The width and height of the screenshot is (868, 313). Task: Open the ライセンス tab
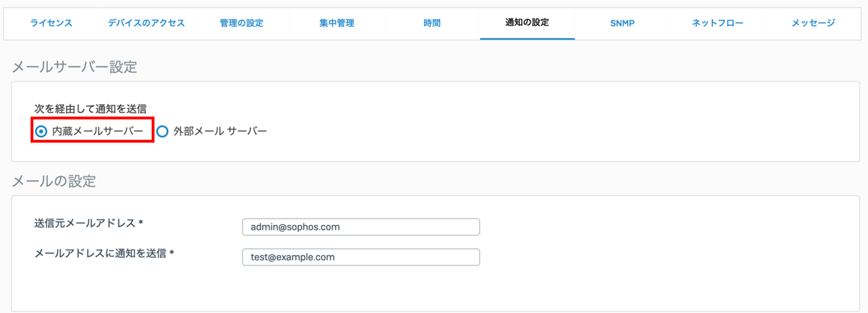click(51, 23)
